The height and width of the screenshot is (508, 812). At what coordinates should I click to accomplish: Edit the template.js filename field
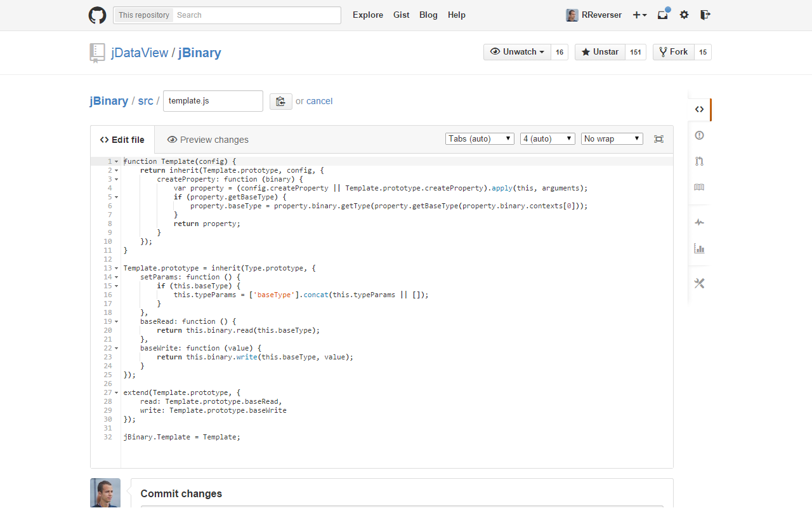(x=213, y=101)
